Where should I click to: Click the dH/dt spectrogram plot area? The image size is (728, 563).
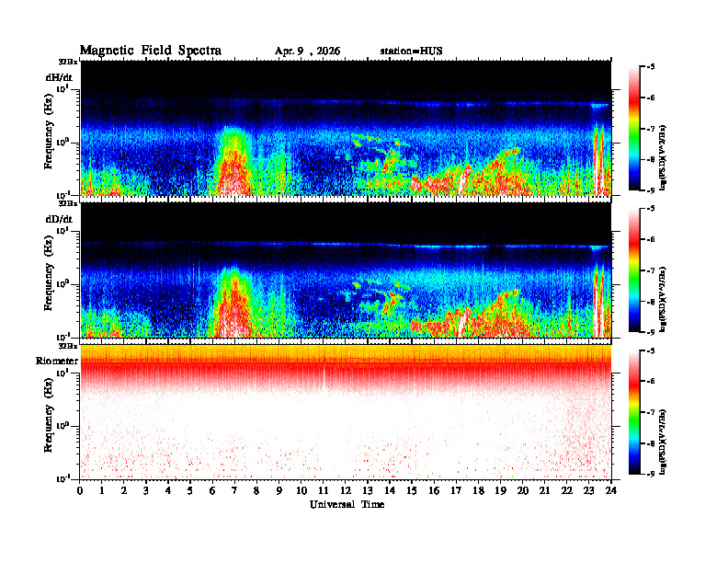click(346, 128)
